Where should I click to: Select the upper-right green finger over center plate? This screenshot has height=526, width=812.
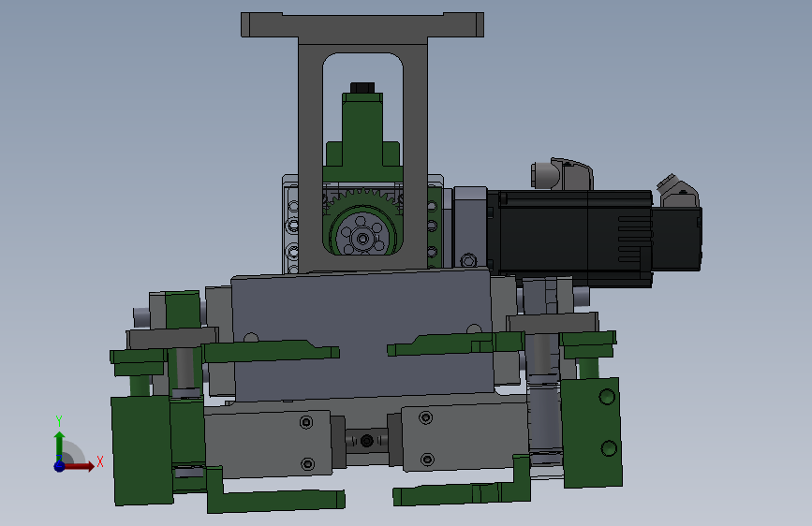click(456, 343)
